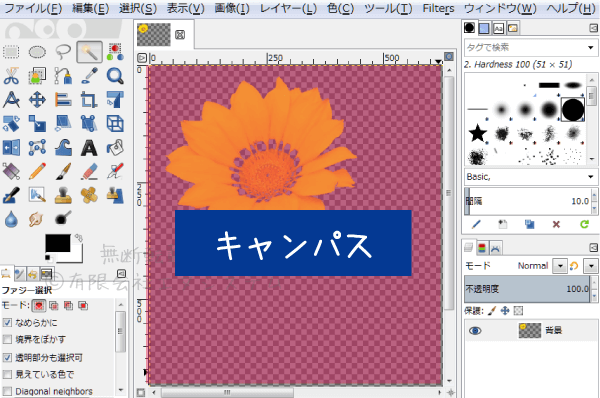Image resolution: width=600 pixels, height=398 pixels.
Task: Select the Ellipse Select tool
Action: click(x=37, y=52)
